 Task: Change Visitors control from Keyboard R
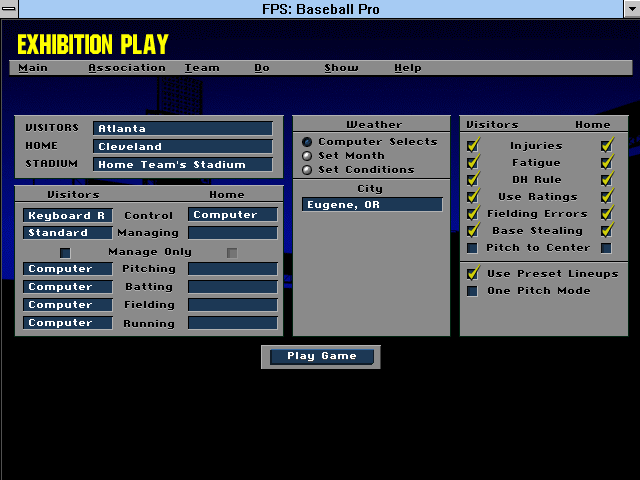(68, 215)
